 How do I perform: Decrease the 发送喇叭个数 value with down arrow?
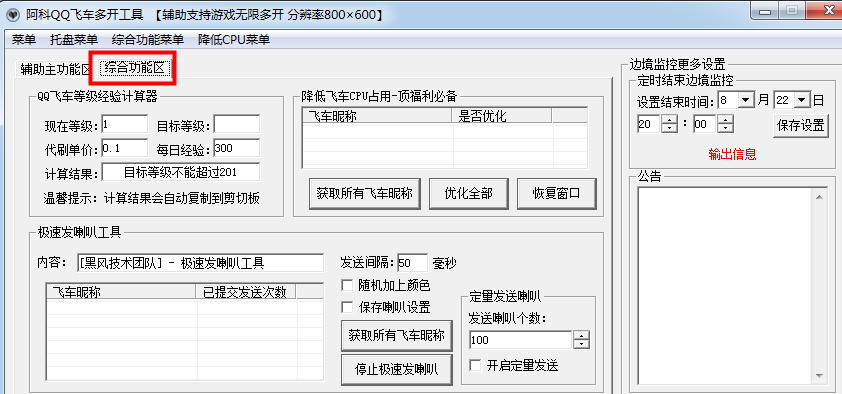(582, 345)
